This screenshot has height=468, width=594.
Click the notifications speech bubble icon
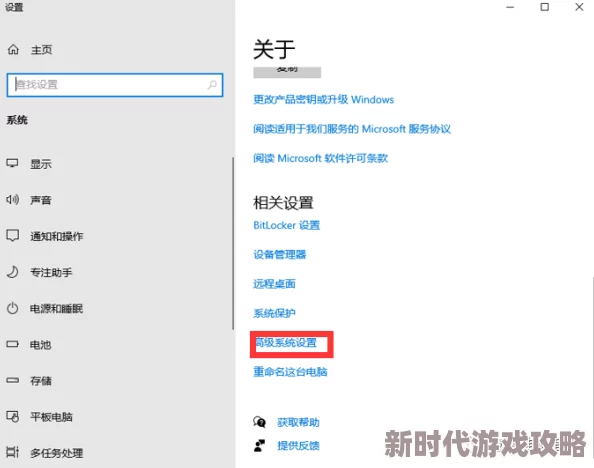tap(12, 236)
